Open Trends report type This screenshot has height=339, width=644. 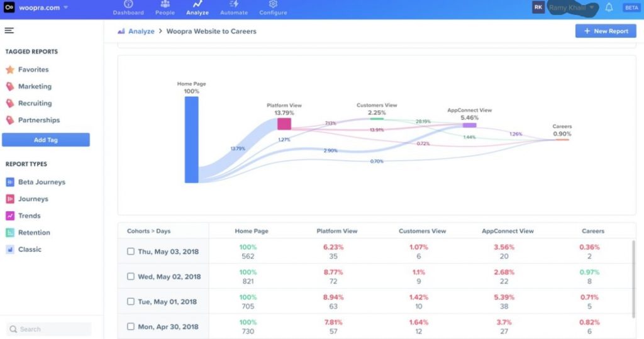click(29, 216)
